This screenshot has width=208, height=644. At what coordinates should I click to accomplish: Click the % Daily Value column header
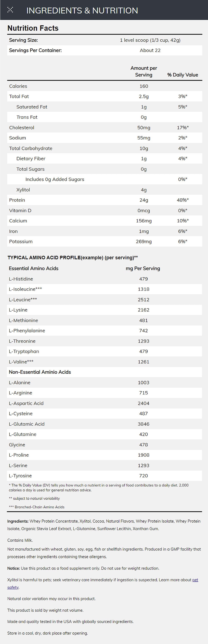[x=182, y=75]
